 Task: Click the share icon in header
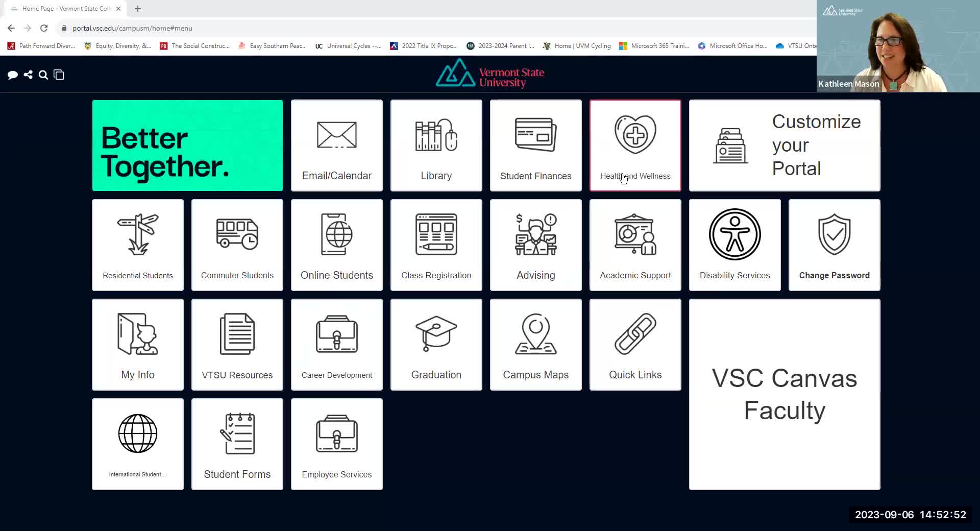pyautogui.click(x=28, y=75)
